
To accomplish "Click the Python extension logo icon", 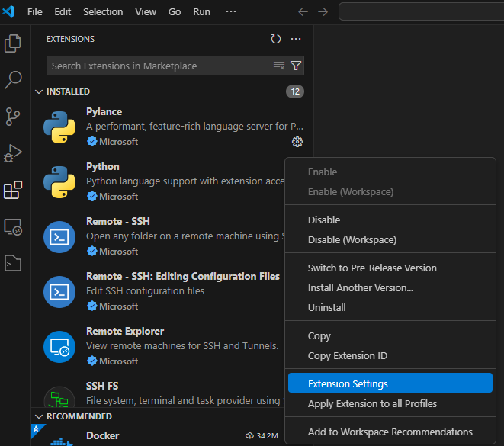I will click(x=59, y=182).
